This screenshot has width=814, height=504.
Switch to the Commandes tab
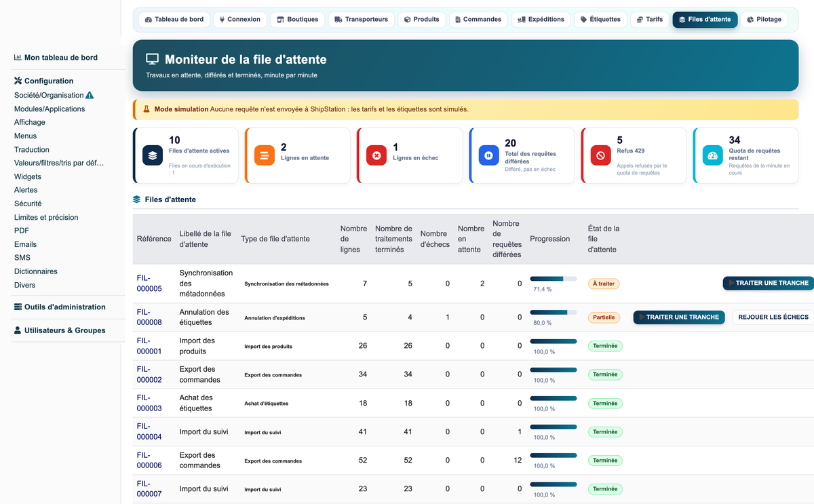click(x=478, y=20)
